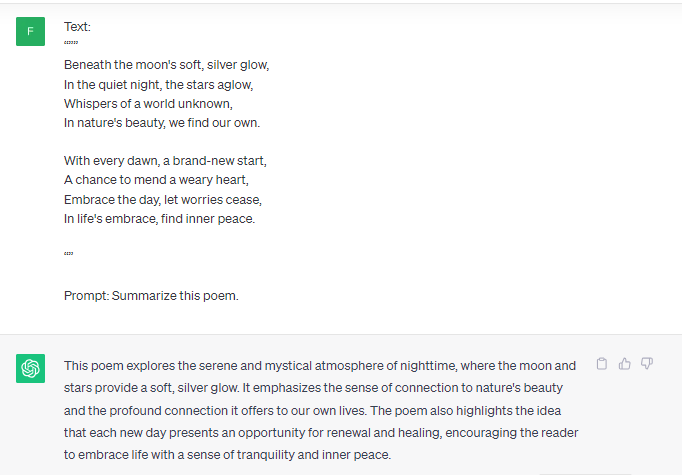Click the "Prompt: Summarize this poem." text
Image resolution: width=682 pixels, height=475 pixels.
151,296
